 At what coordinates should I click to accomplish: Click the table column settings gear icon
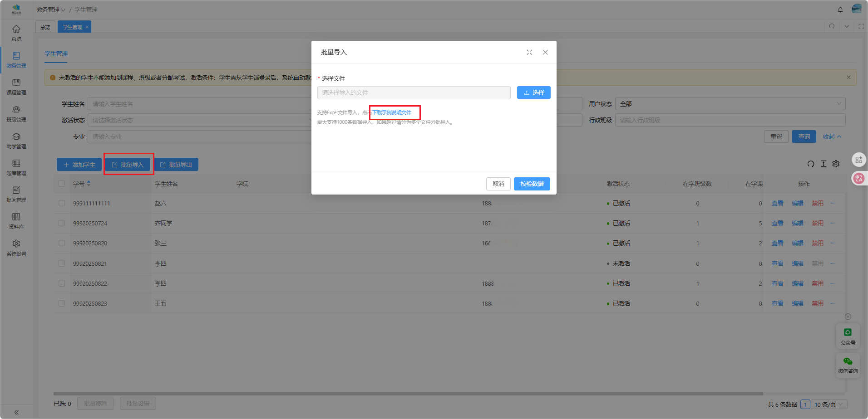tap(836, 164)
